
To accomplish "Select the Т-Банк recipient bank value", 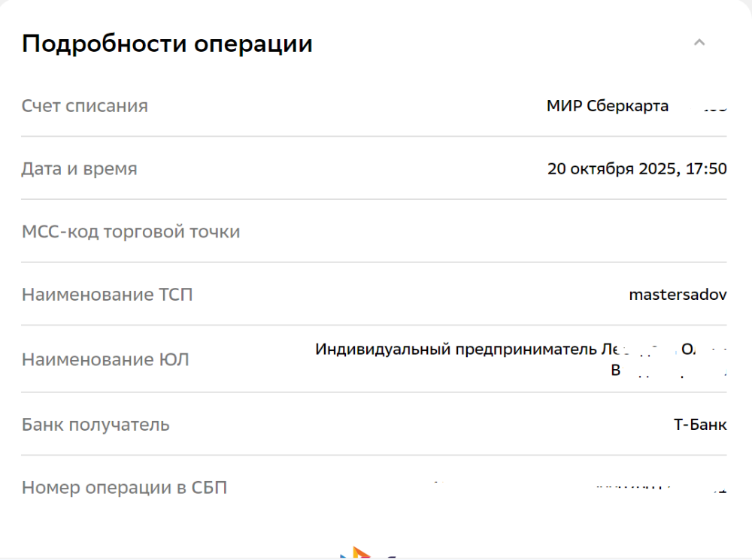I will click(x=700, y=425).
